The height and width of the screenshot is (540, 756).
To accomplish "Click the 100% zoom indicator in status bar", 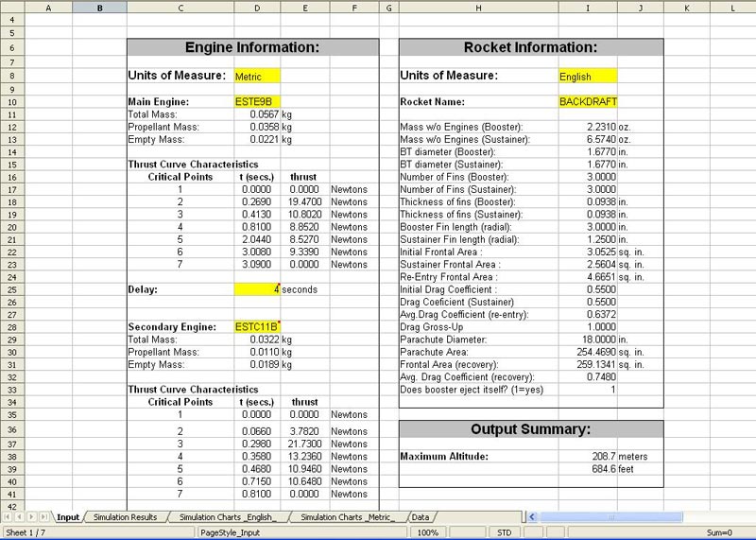I will [427, 532].
